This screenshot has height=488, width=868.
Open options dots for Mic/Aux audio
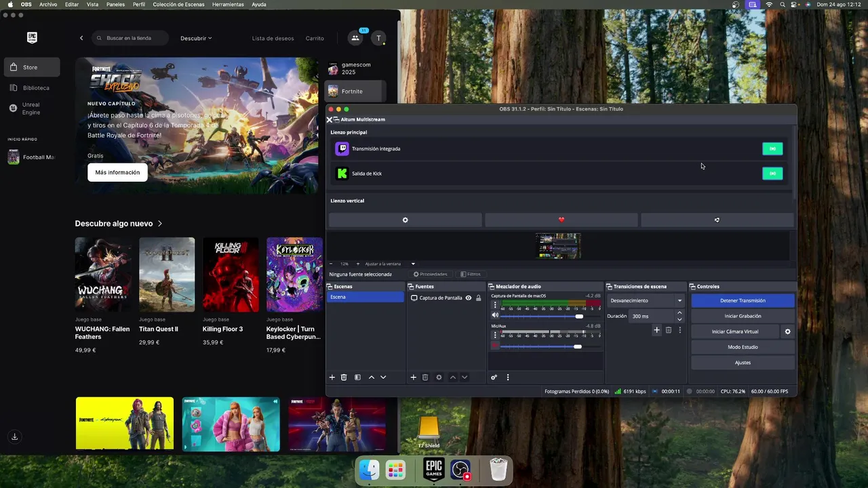(495, 335)
